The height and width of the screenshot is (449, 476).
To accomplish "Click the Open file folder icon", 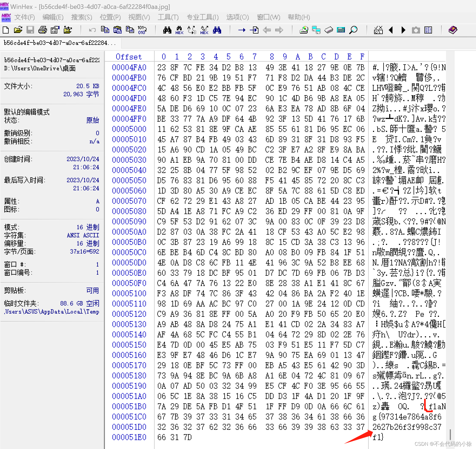I will tap(18, 30).
